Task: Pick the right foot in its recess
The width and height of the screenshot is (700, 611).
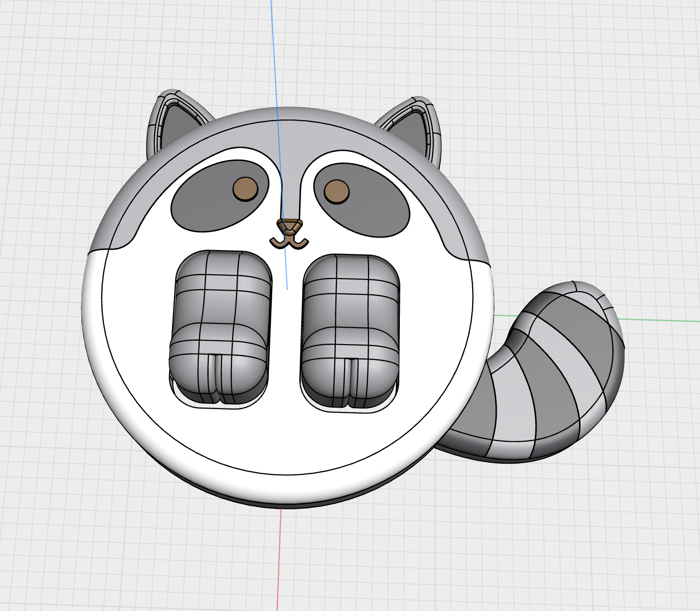Action: click(350, 332)
